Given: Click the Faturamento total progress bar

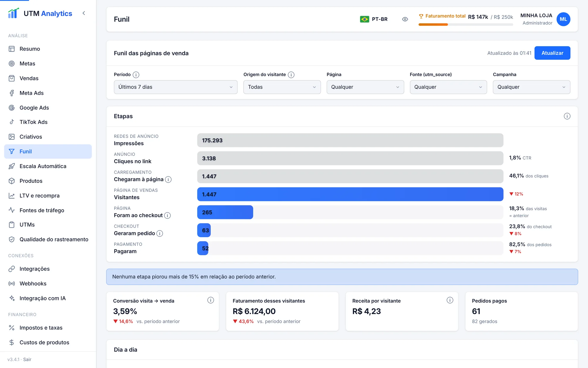Looking at the screenshot, I should [x=466, y=25].
